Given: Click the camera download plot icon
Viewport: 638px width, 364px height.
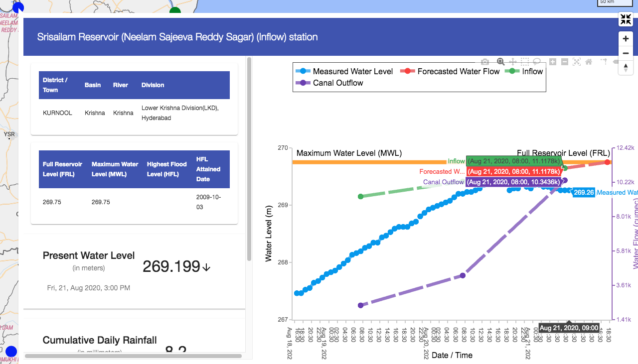Looking at the screenshot, I should point(485,62).
